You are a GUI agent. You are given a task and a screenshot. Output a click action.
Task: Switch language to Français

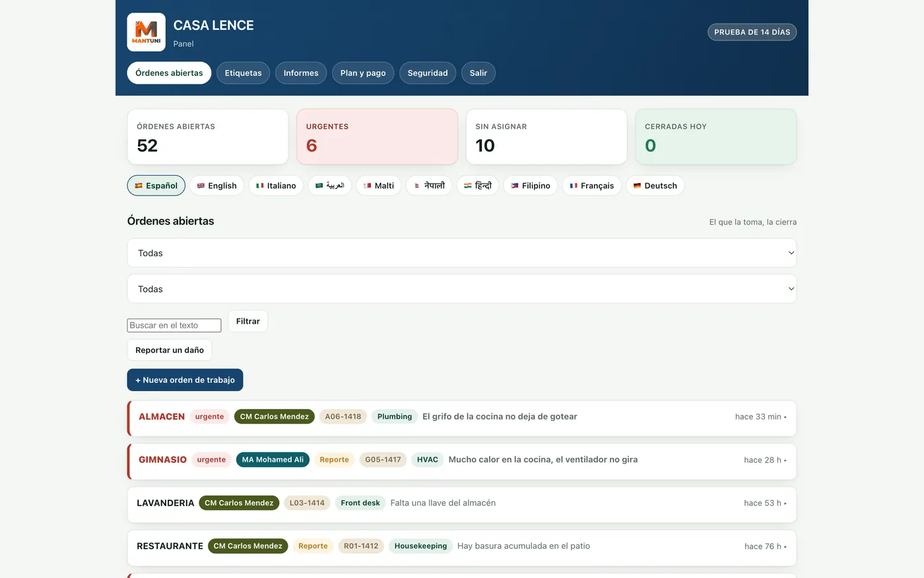[x=591, y=186]
